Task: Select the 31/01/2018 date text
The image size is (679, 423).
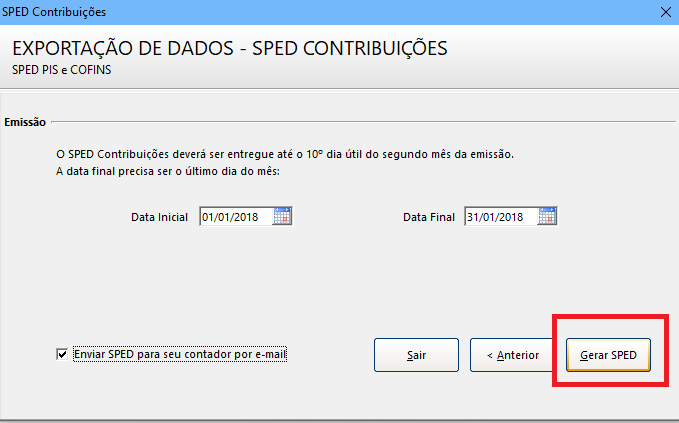Action: (x=495, y=217)
